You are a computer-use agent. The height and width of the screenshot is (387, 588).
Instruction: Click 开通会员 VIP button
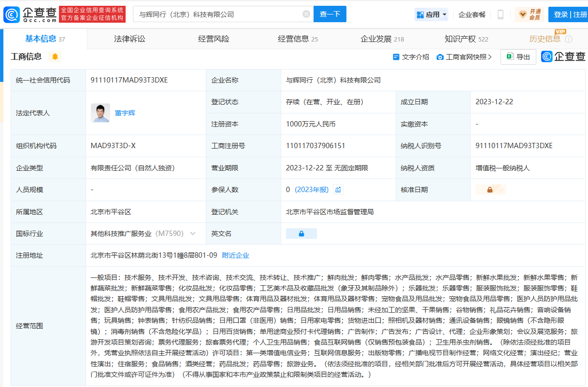[530, 14]
